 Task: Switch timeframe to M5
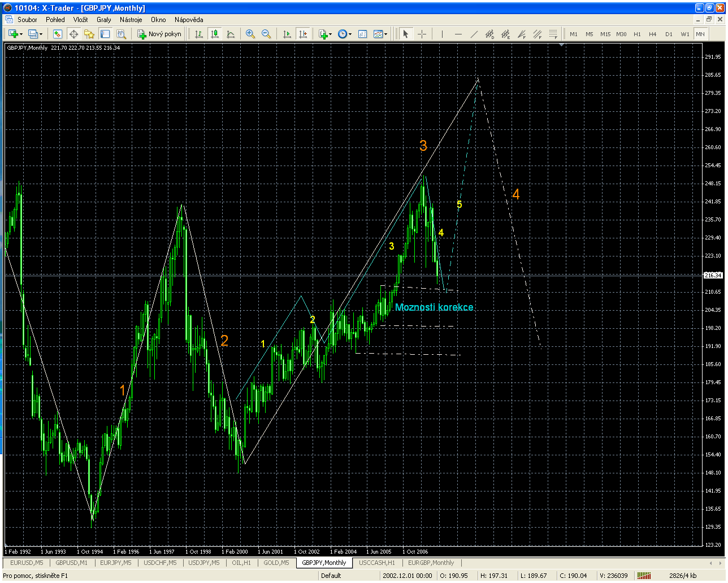tap(590, 34)
